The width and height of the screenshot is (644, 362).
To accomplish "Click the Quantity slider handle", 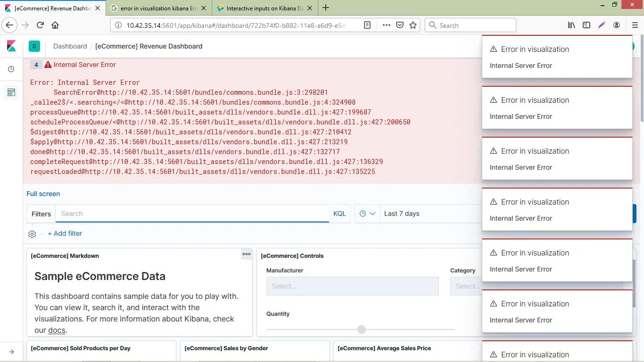I will (x=362, y=329).
